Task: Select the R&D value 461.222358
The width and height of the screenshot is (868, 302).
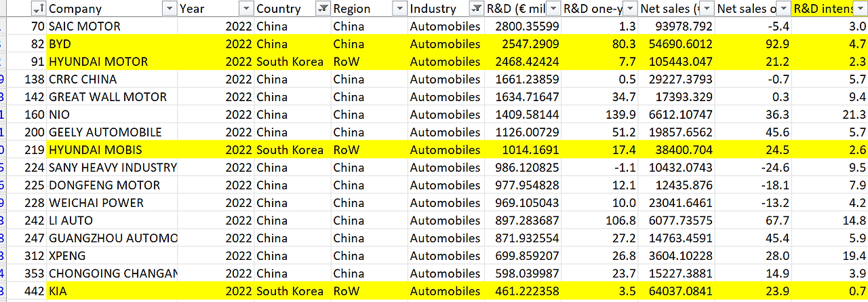Action: click(x=524, y=291)
